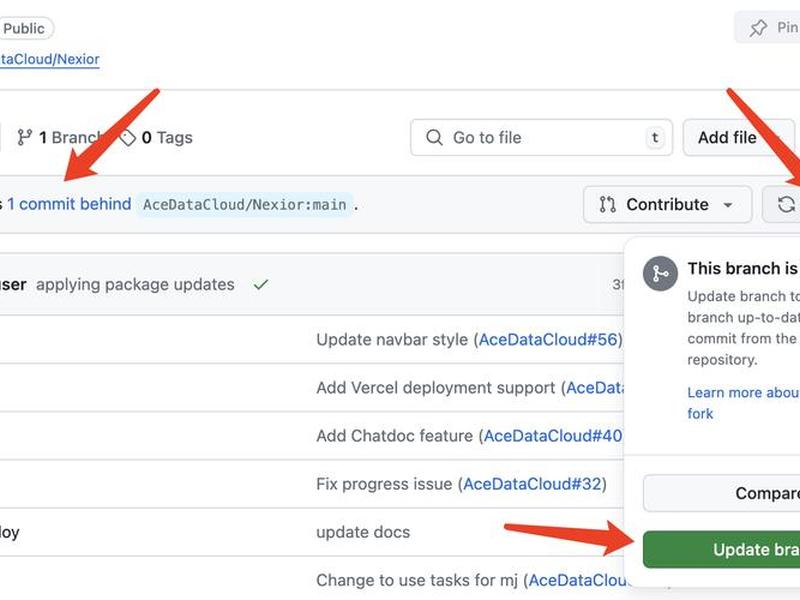This screenshot has width=800, height=600.
Task: Open Add Vercel deployment support commit
Action: (x=435, y=388)
